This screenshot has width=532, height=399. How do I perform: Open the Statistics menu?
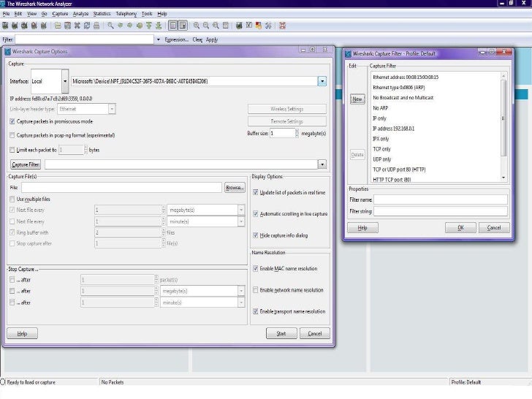tap(102, 14)
